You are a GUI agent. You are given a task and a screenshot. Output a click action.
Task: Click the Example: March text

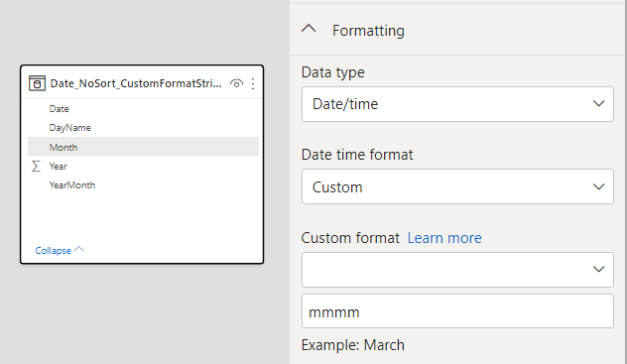click(x=353, y=345)
